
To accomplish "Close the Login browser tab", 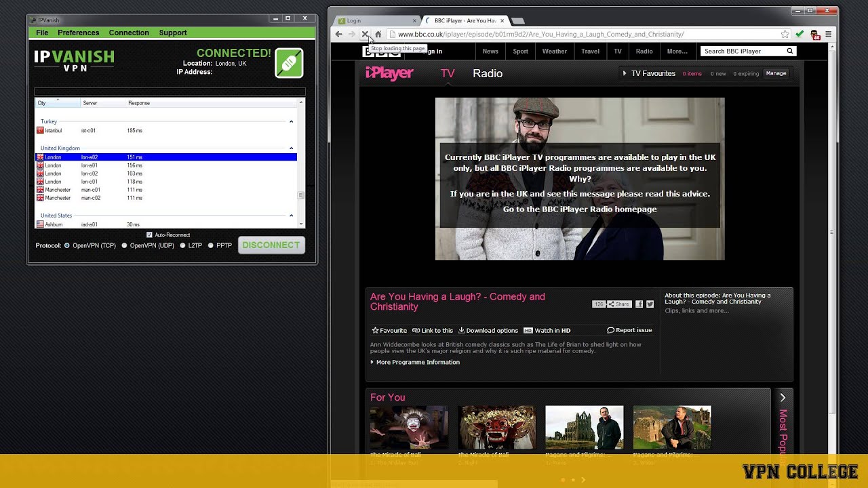I will [x=414, y=21].
